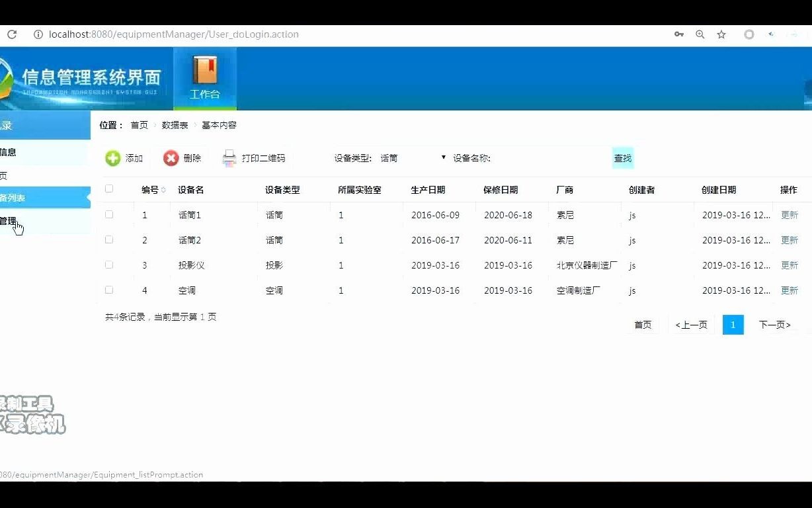
Task: Click the 工作台 book icon in the header
Action: tap(204, 69)
